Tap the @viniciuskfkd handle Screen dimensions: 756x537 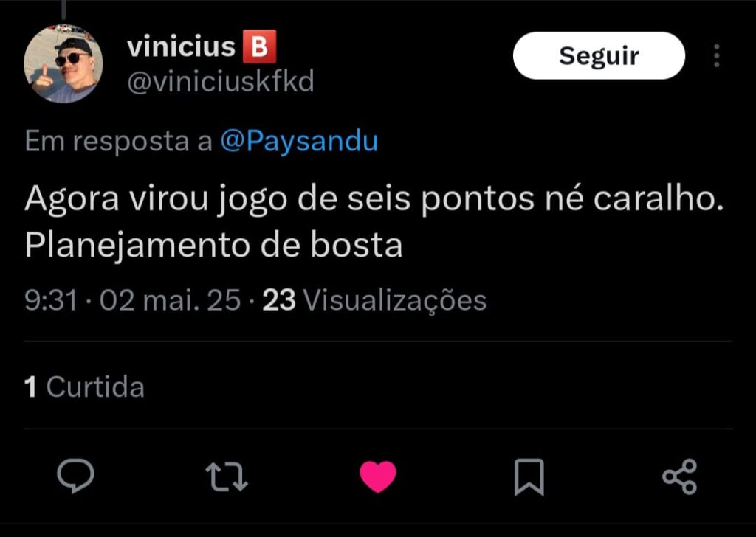(220, 81)
